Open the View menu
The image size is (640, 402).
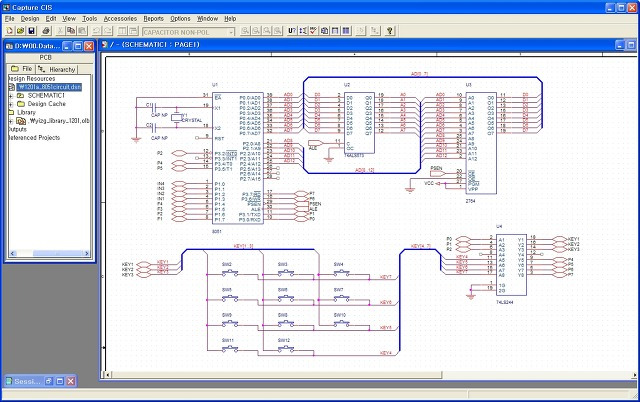(x=69, y=18)
